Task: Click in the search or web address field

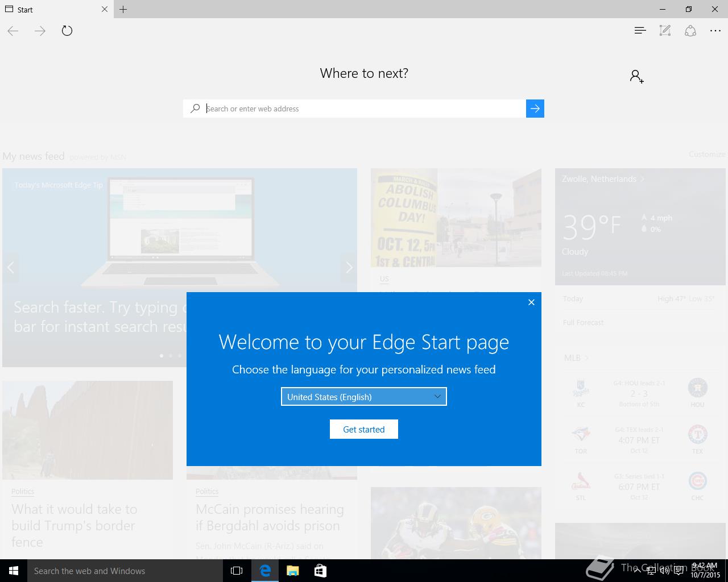Action: click(365, 109)
